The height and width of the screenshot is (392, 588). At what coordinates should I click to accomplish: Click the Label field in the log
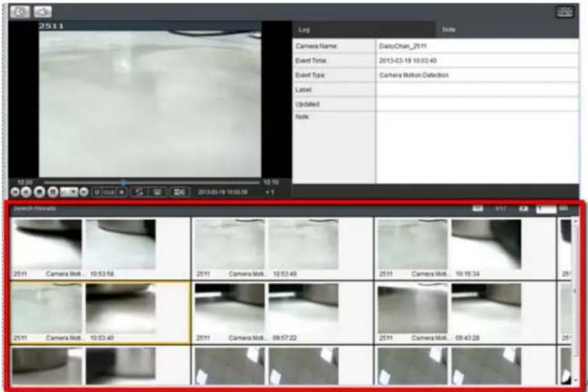click(477, 90)
